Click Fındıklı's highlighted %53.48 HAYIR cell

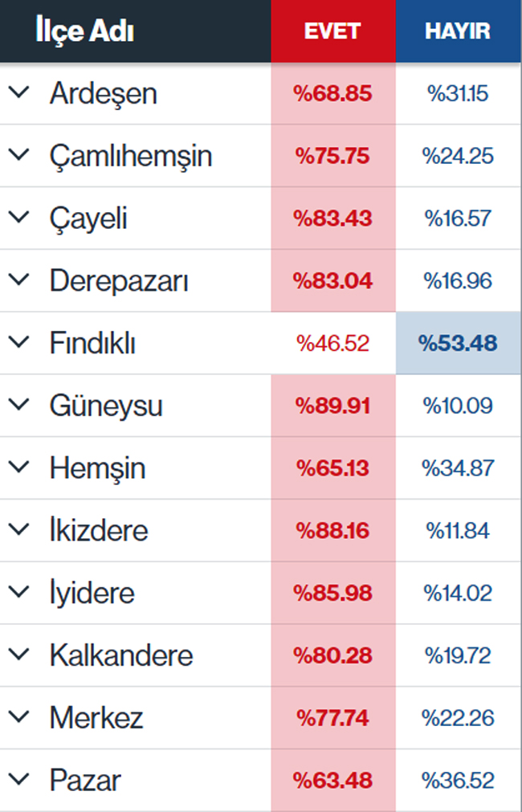(x=458, y=344)
